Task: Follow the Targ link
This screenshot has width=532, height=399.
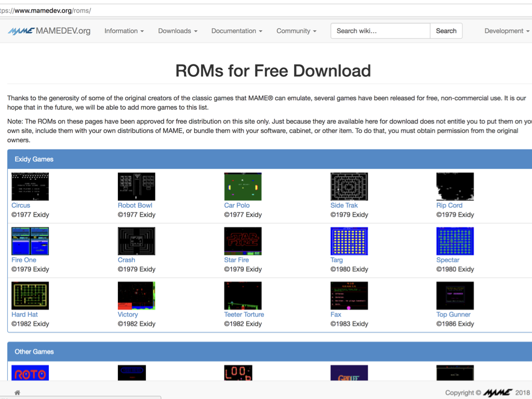Action: point(337,260)
